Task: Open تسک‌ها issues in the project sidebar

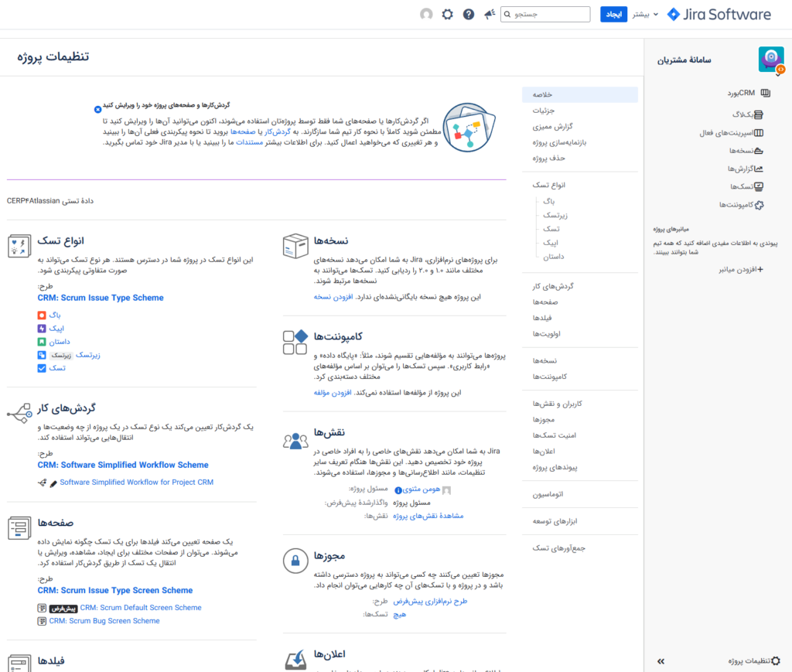Action: click(x=746, y=186)
